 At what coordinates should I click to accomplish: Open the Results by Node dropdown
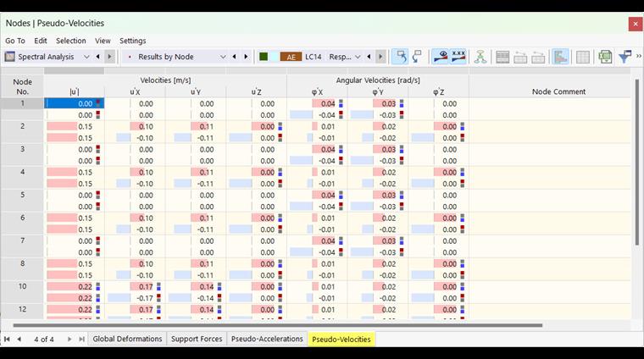click(x=223, y=57)
